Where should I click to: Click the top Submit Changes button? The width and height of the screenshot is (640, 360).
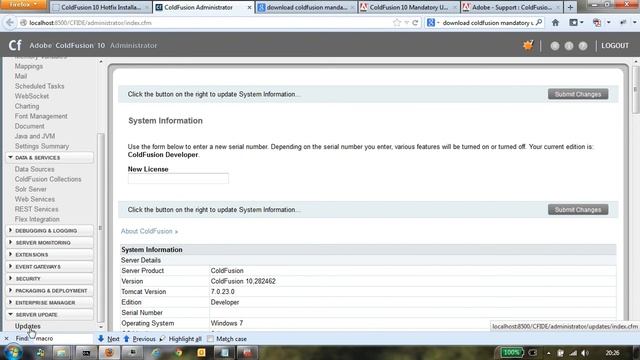tap(578, 94)
